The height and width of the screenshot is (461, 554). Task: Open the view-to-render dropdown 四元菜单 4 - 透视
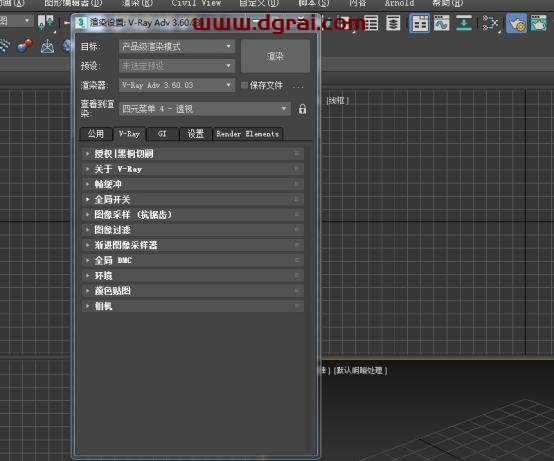[x=205, y=109]
